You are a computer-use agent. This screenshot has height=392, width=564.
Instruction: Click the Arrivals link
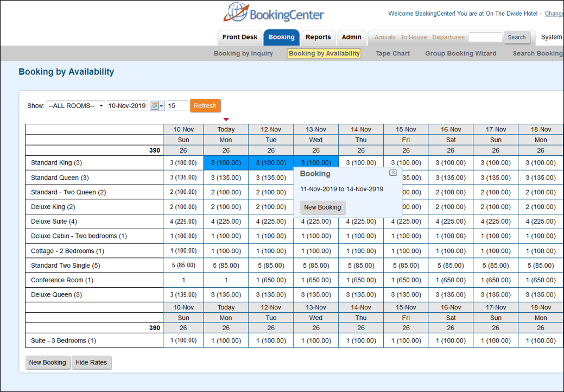click(385, 37)
